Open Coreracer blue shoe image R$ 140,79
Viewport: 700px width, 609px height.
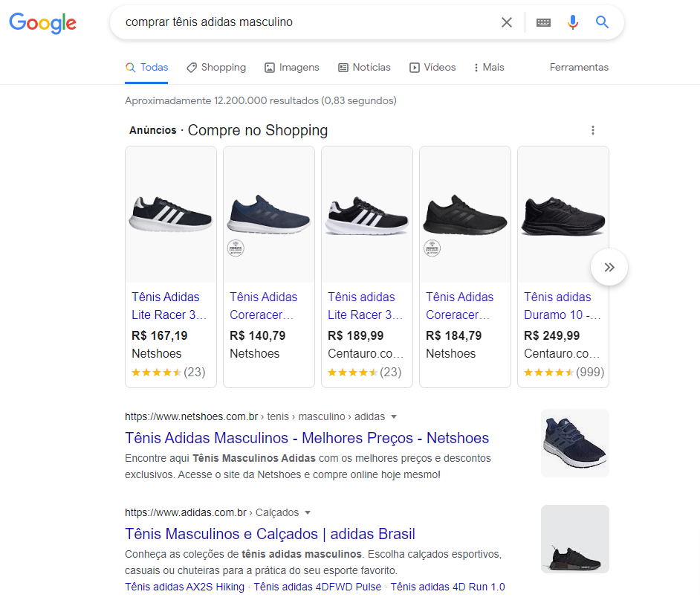269,214
